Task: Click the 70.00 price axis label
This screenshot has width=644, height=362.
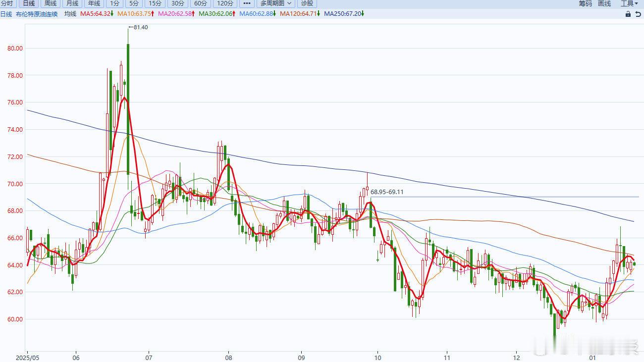Action: point(15,184)
